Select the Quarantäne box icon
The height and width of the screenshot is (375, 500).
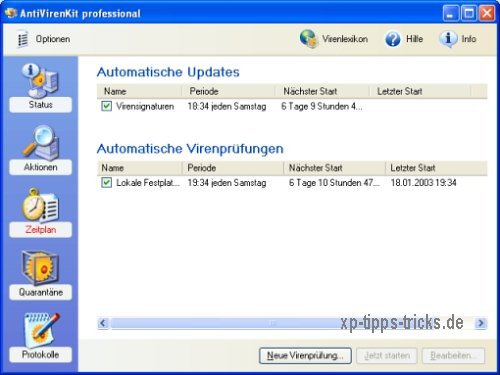(x=41, y=268)
